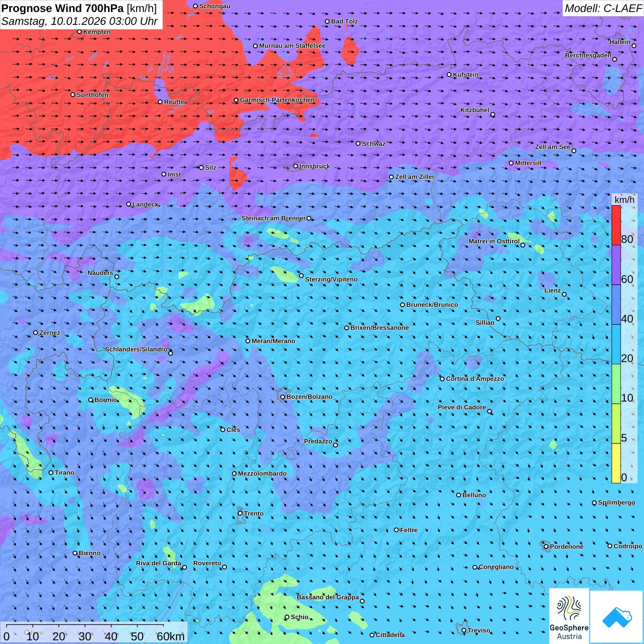Click the 'Bruneck/Brunico' label

pos(432,305)
